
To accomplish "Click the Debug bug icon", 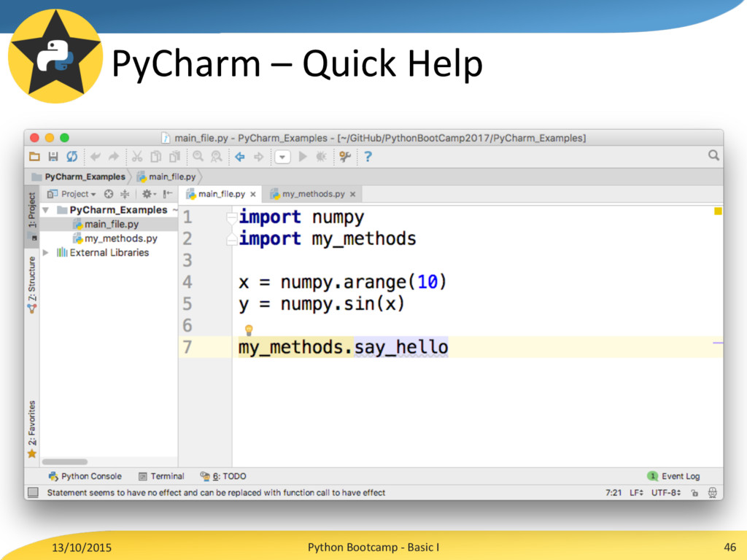I will coord(322,156).
